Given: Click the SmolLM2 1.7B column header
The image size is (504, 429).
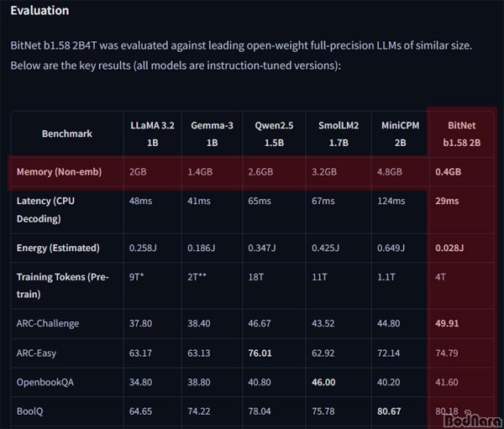Looking at the screenshot, I should 339,134.
